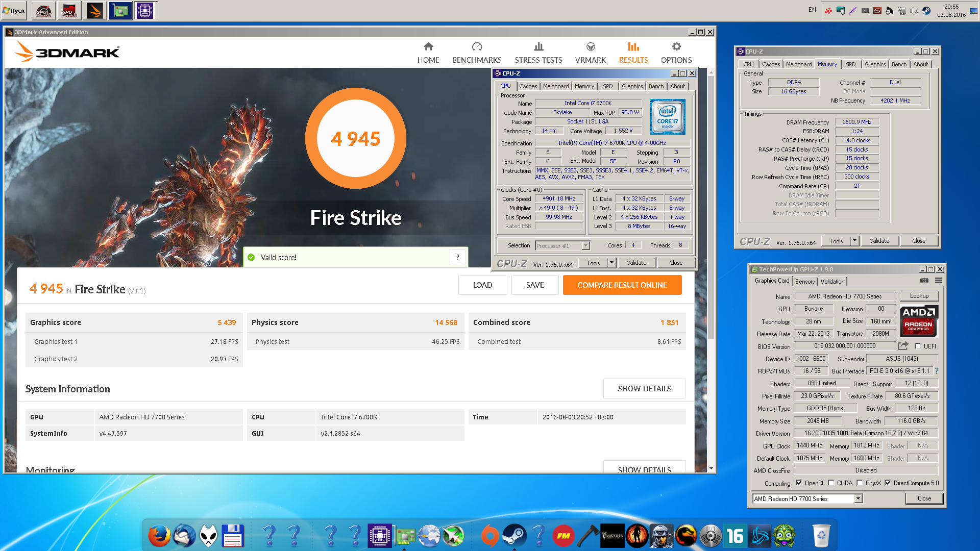This screenshot has width=980, height=551.
Task: Click the SAVE result button
Action: tap(535, 285)
